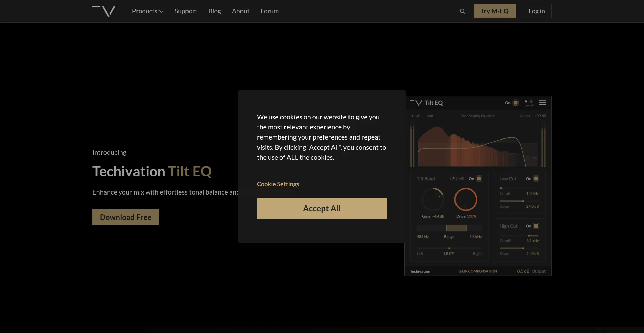Image resolution: width=644 pixels, height=333 pixels.
Task: Click the "Introducing" text above the heading
Action: pos(109,152)
